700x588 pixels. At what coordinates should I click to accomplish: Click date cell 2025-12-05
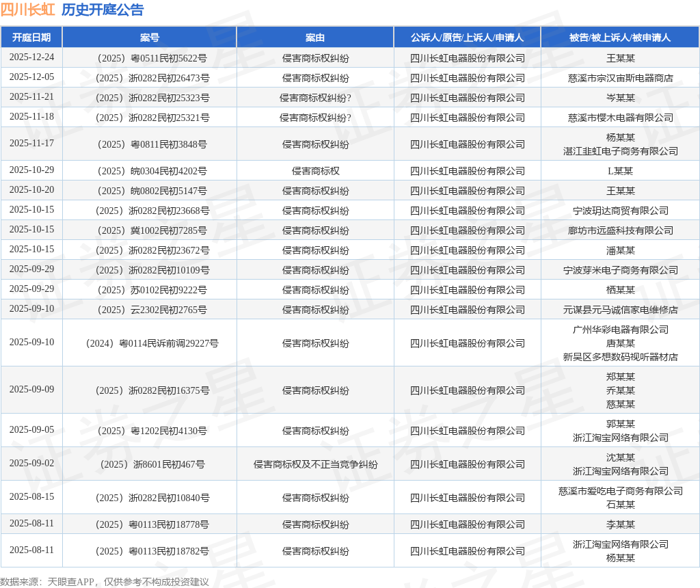(31, 77)
